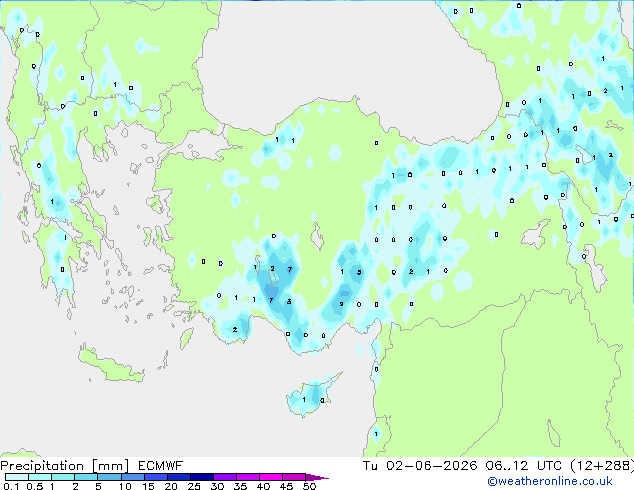Screen dimensions: 634x490
Task: Click the "Precipitation" title word
Action: coord(42,466)
